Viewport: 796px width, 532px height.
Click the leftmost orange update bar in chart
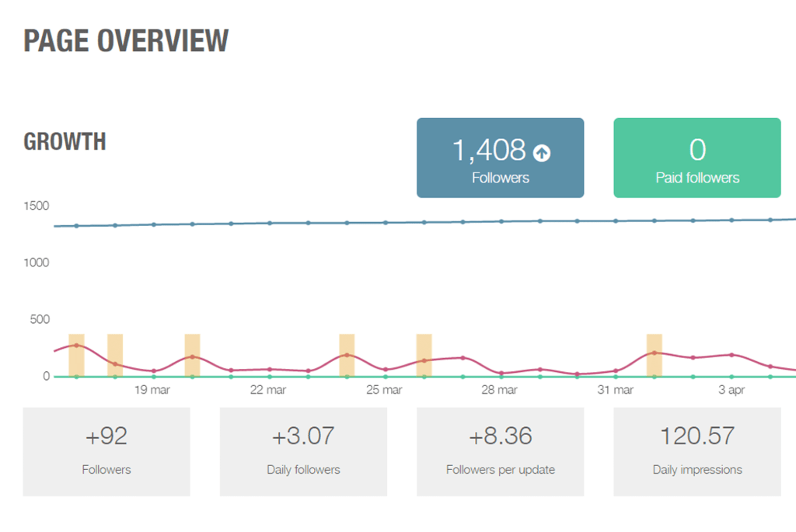point(76,355)
